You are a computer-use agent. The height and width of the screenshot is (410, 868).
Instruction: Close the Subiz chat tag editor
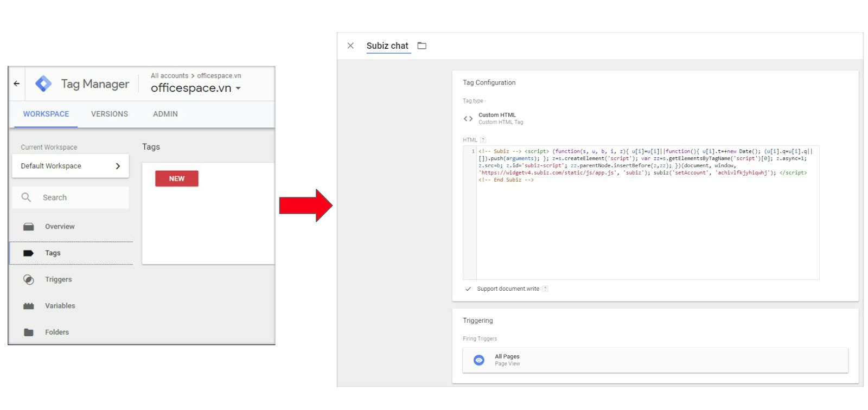[x=350, y=46]
